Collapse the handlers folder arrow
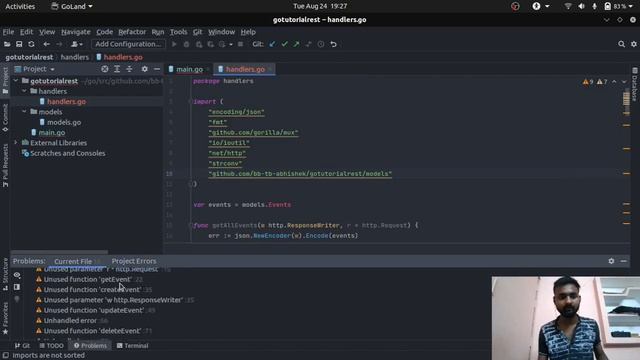The width and height of the screenshot is (640, 360). (x=24, y=91)
